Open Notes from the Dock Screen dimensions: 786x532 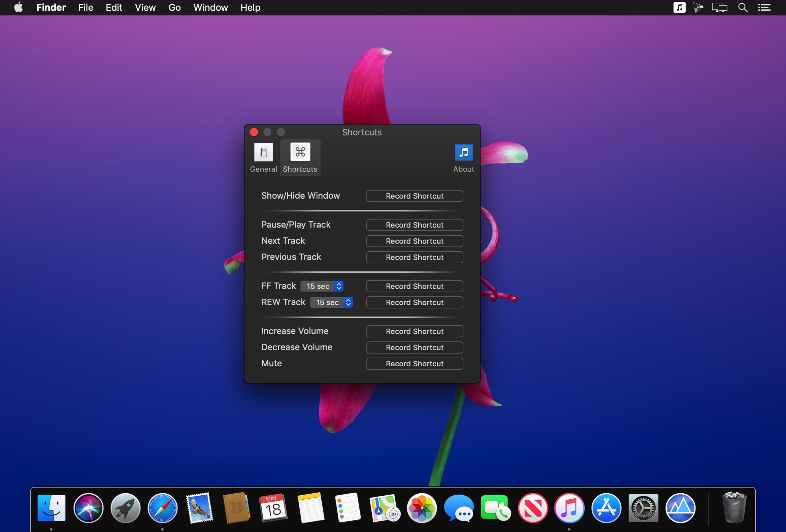point(310,508)
